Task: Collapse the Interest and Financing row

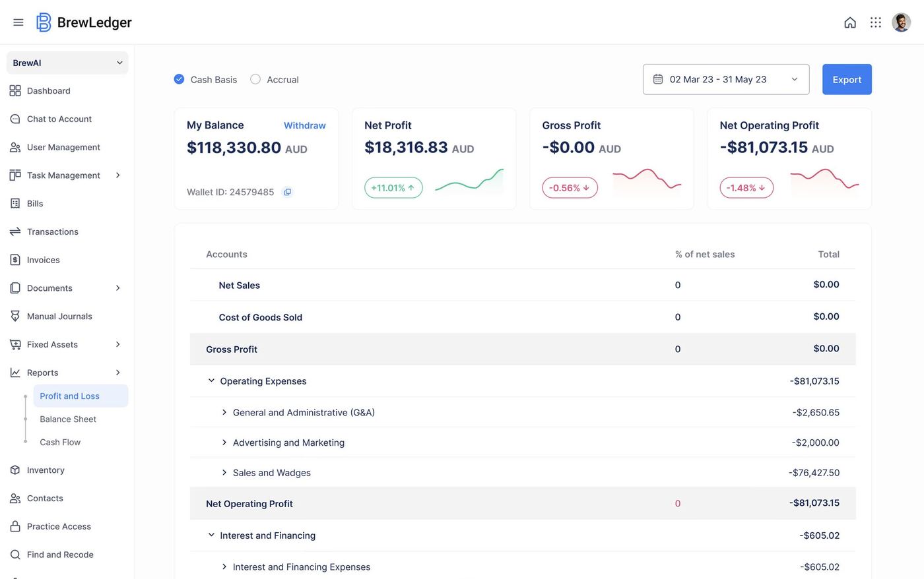Action: click(211, 535)
